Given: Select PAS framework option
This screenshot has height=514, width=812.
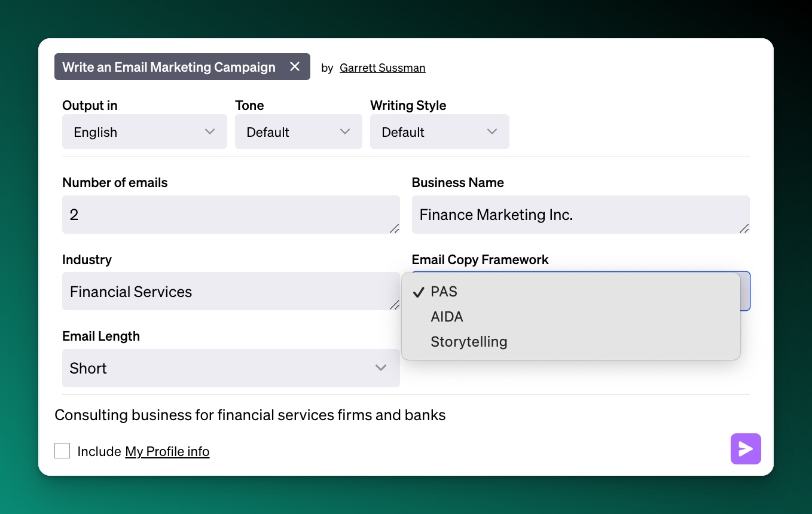Looking at the screenshot, I should (x=444, y=292).
